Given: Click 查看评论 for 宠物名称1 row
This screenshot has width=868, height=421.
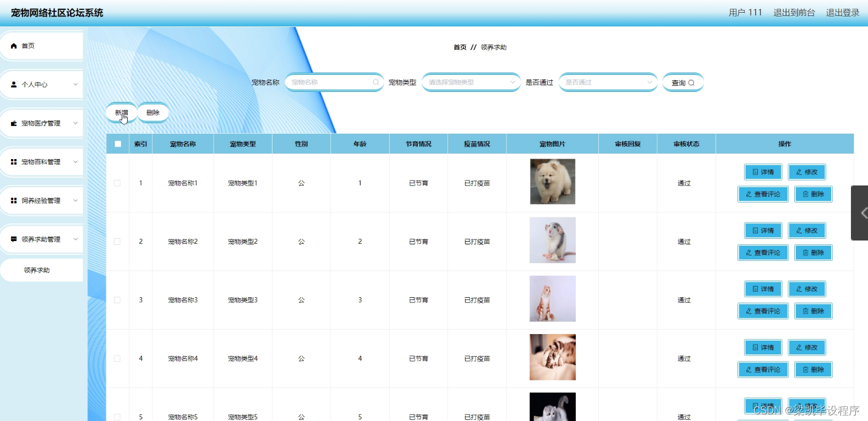Looking at the screenshot, I should (x=763, y=194).
